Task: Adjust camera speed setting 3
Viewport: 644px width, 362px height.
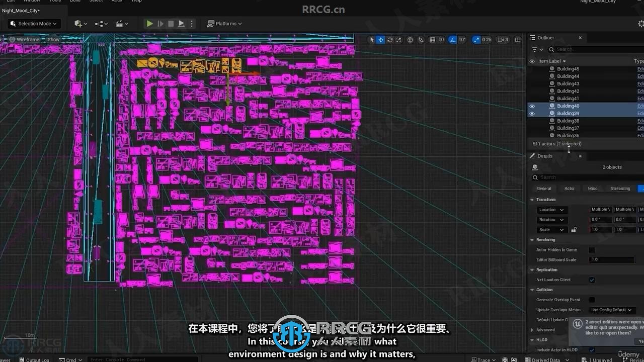Action: pos(503,40)
